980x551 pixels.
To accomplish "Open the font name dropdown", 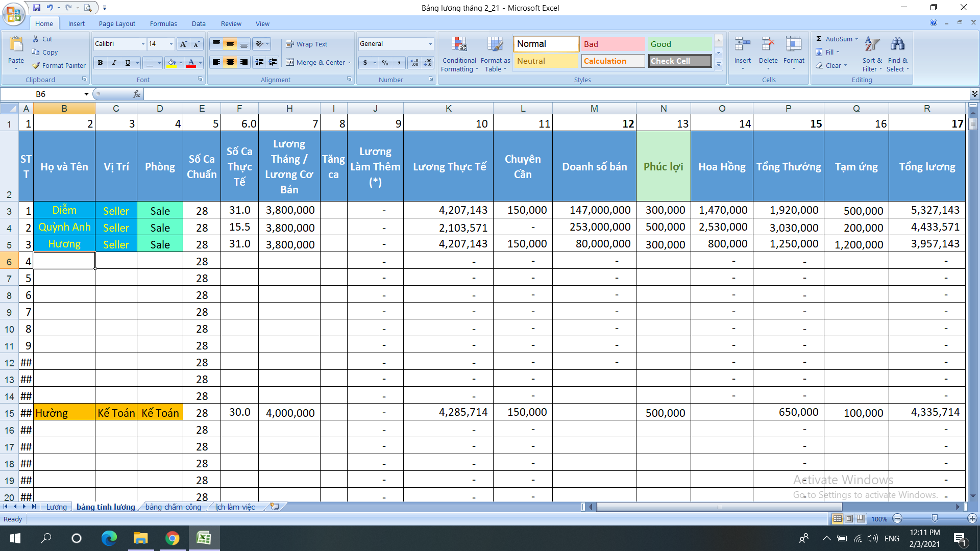I will coord(143,44).
